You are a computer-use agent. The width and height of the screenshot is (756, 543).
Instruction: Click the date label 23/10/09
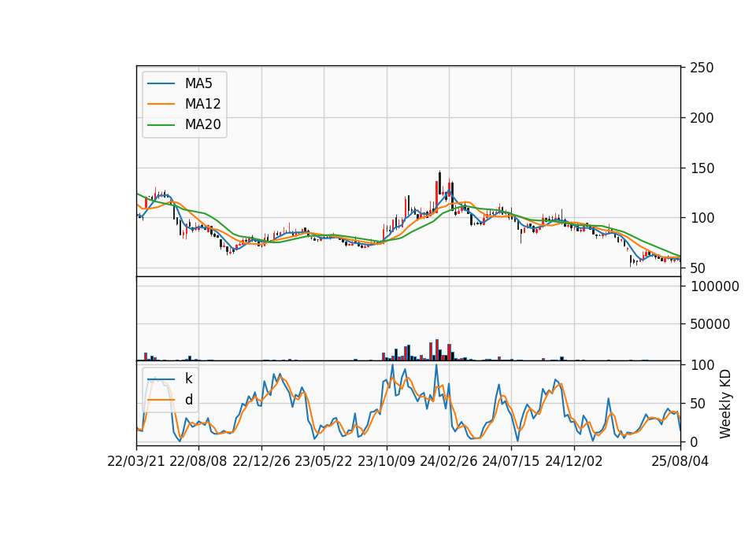click(x=386, y=461)
